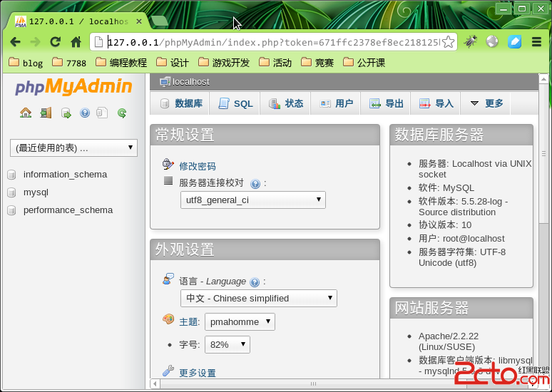
Task: Close the 127.0.0.1 / localhost tab
Action: pyautogui.click(x=139, y=21)
